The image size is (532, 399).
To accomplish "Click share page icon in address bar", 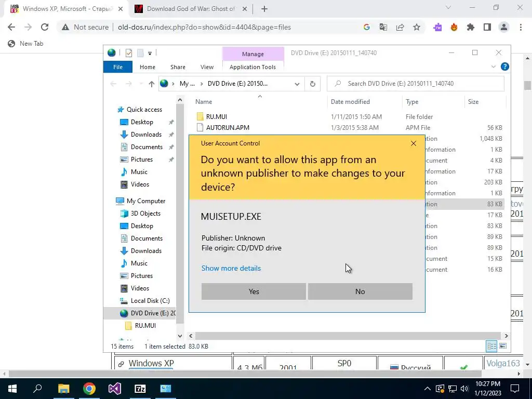I will pos(400,27).
